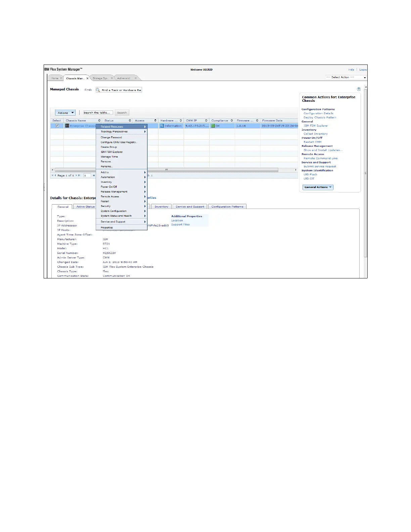
Task: Go to the previous table page
Action: coord(55,175)
